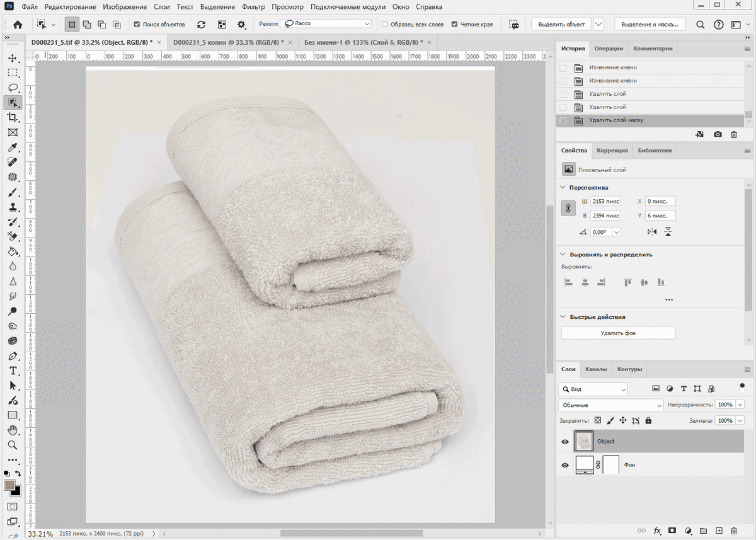Image resolution: width=756 pixels, height=540 pixels.
Task: Disable the 'Поиск объектов' checkbox
Action: pos(137,25)
